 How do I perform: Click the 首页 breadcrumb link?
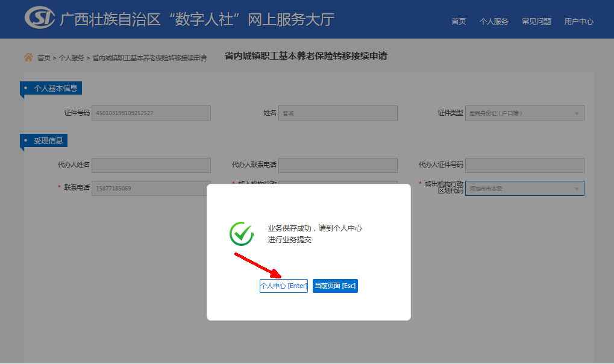click(x=44, y=58)
